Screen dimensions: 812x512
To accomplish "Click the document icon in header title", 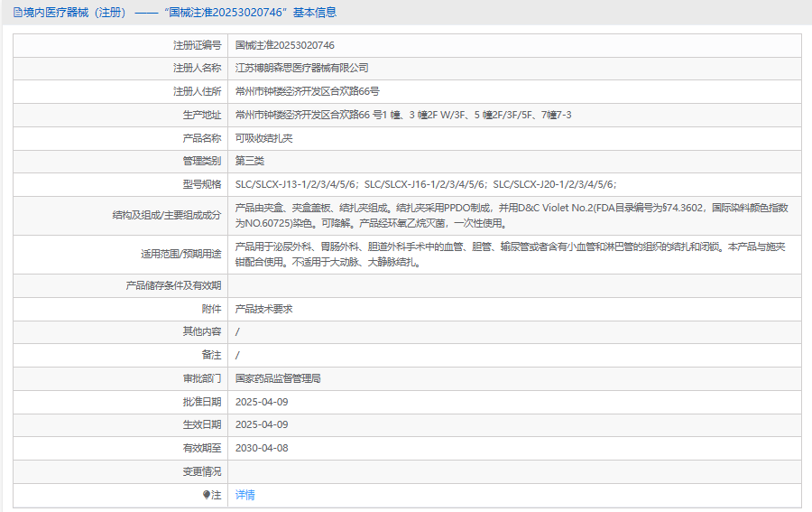I will [x=18, y=13].
